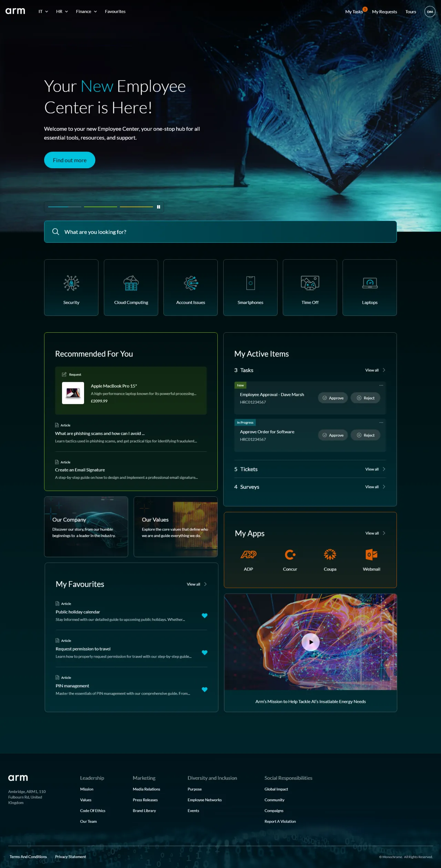Image resolution: width=441 pixels, height=868 pixels.
Task: Open My Tasks in header
Action: pos(354,12)
